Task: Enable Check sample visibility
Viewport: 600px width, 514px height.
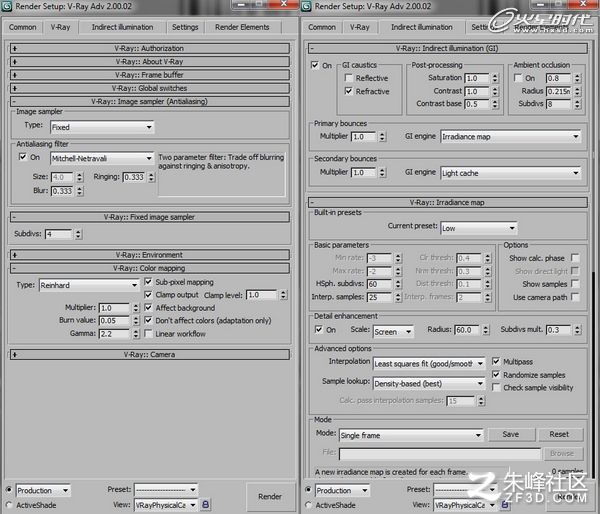Action: tap(496, 387)
